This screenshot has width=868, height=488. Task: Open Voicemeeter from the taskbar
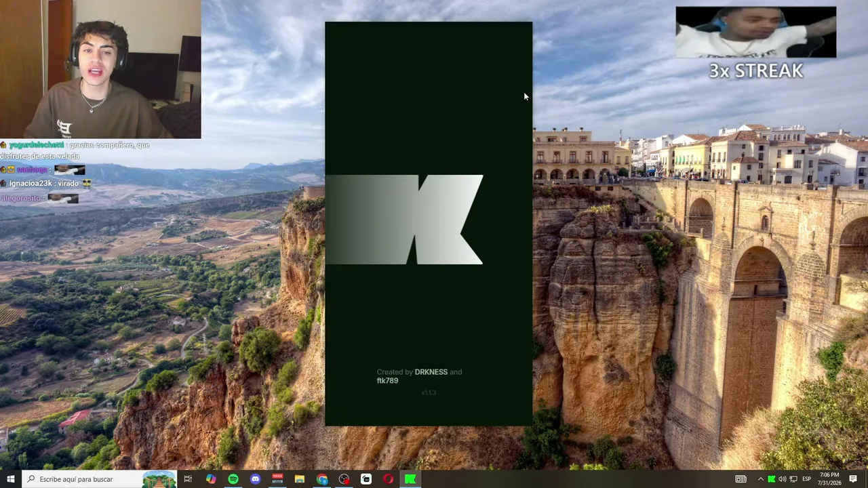click(x=277, y=479)
